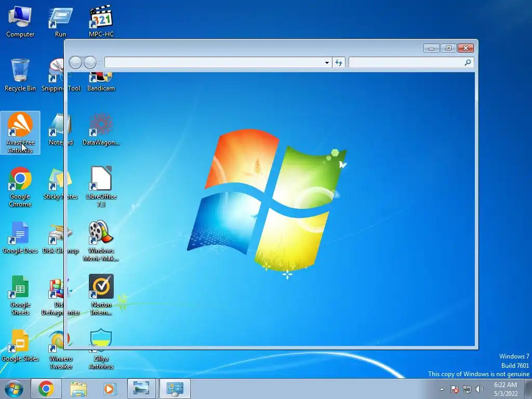Open the network status tray icon
The height and width of the screenshot is (399, 532).
tap(467, 389)
